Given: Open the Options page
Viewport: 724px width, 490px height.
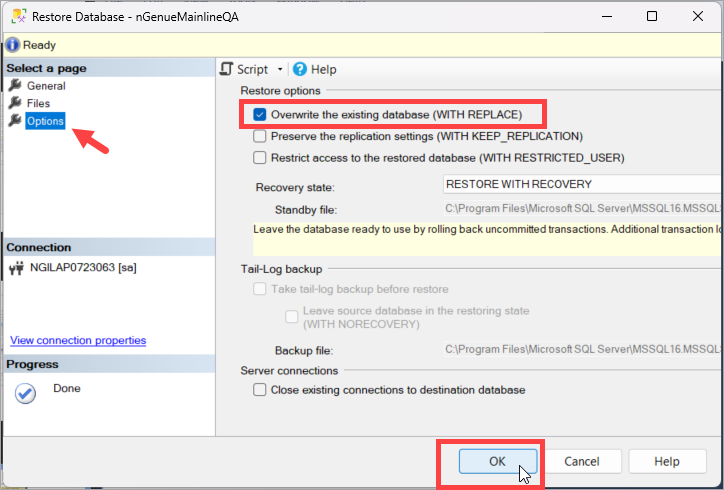Looking at the screenshot, I should [45, 121].
